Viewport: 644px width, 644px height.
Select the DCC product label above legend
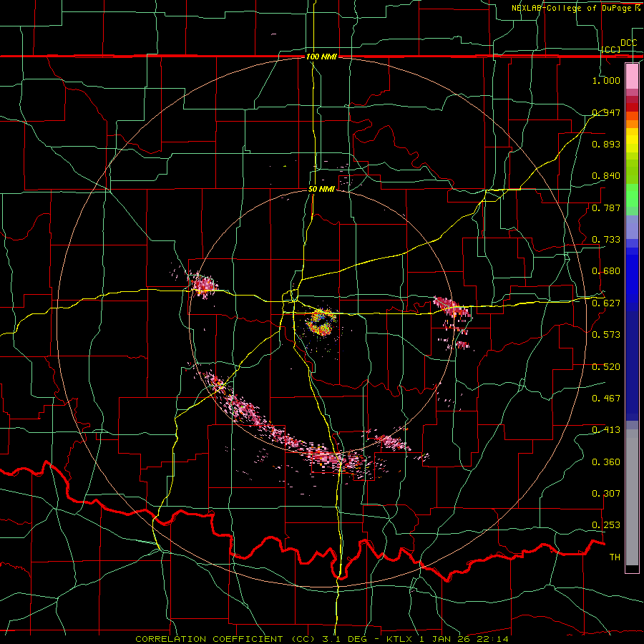tap(628, 43)
